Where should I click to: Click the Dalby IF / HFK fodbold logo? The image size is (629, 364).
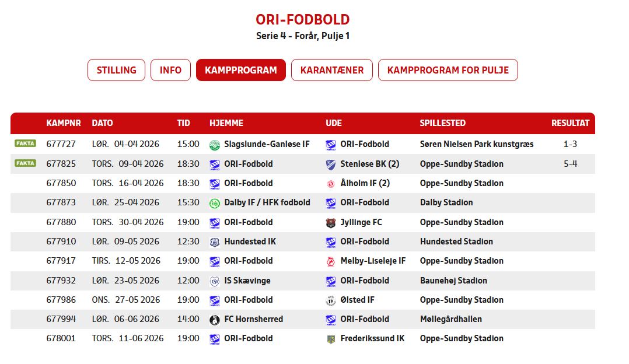pos(214,203)
